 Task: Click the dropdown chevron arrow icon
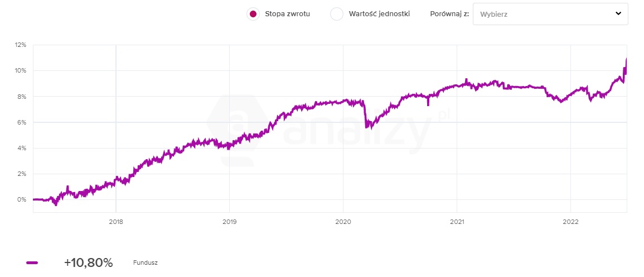coord(618,14)
